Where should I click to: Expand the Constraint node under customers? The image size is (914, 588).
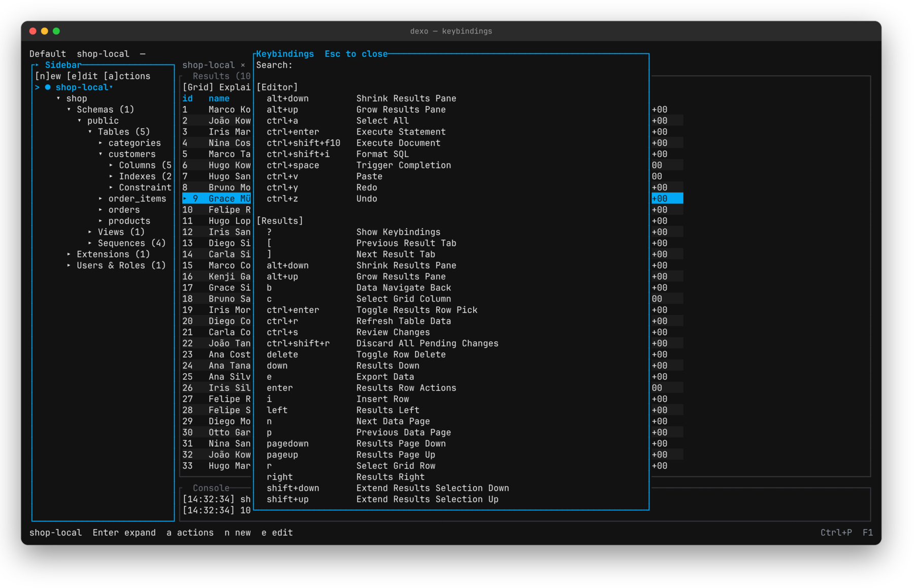[x=111, y=188]
